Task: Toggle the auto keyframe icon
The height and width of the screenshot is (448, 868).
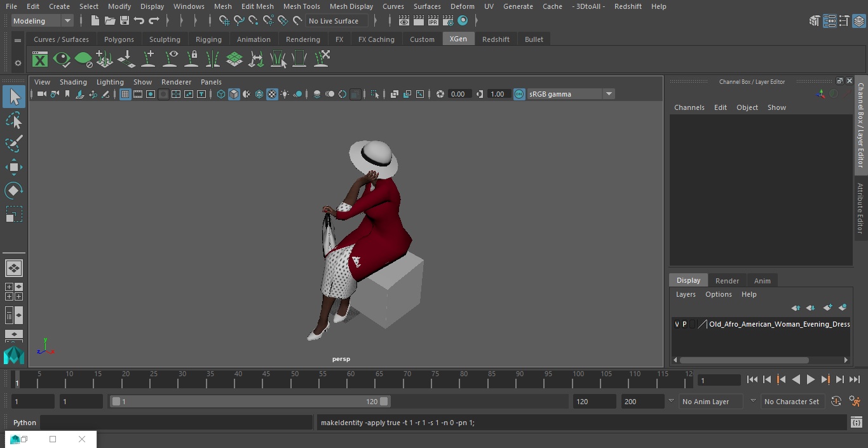Action: (836, 402)
